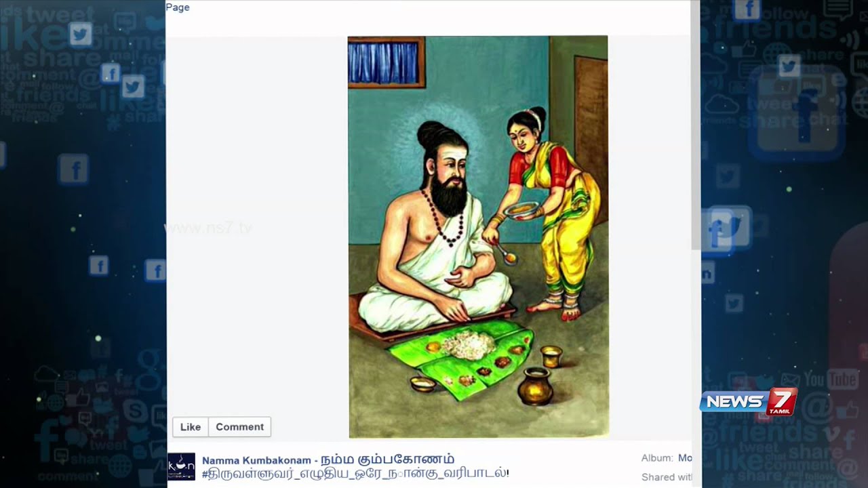Open the Album link beside the caption
This screenshot has height=488, width=868.
click(685, 458)
